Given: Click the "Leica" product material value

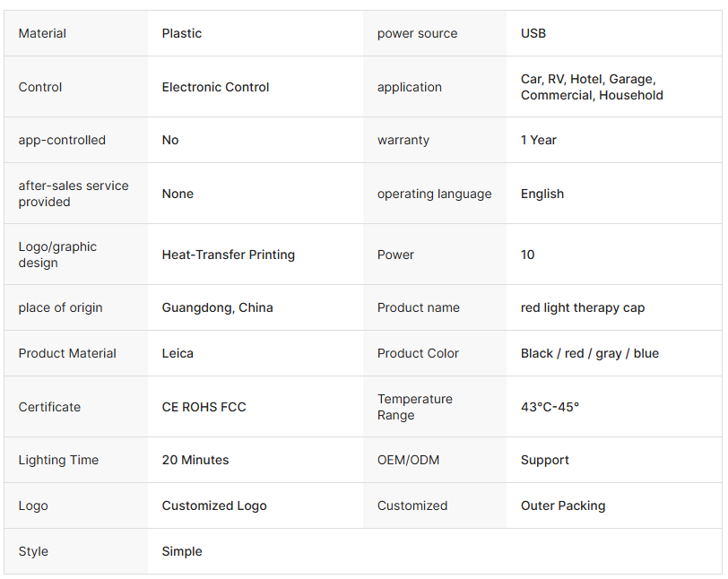Looking at the screenshot, I should pyautogui.click(x=178, y=353).
